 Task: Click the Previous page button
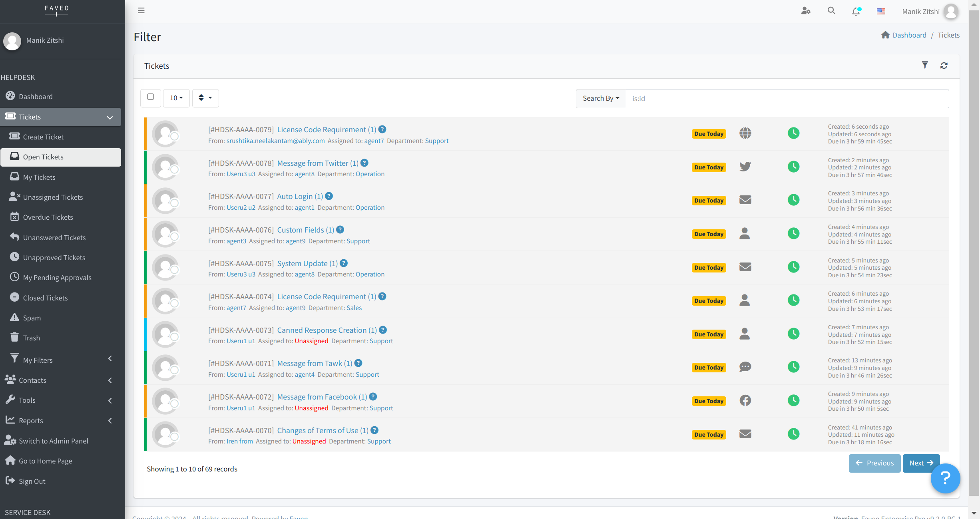tap(874, 463)
